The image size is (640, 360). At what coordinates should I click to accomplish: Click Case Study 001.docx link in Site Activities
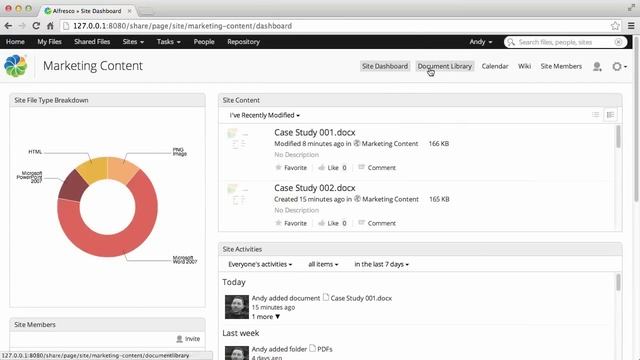(361, 298)
